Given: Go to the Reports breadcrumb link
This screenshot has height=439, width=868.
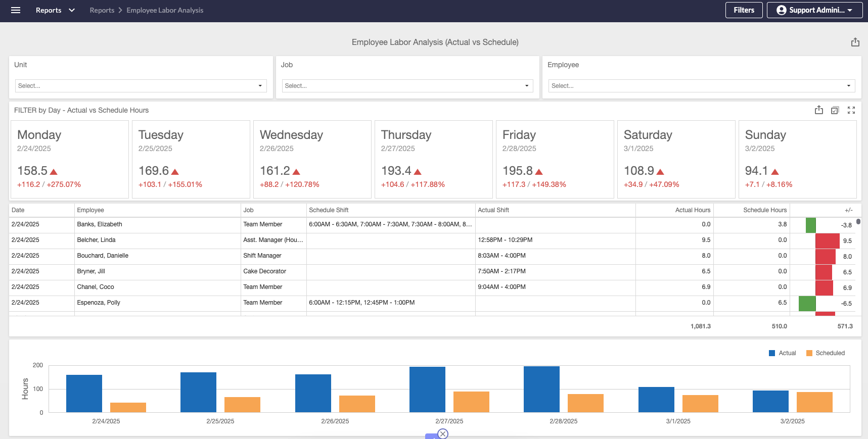Looking at the screenshot, I should tap(102, 10).
